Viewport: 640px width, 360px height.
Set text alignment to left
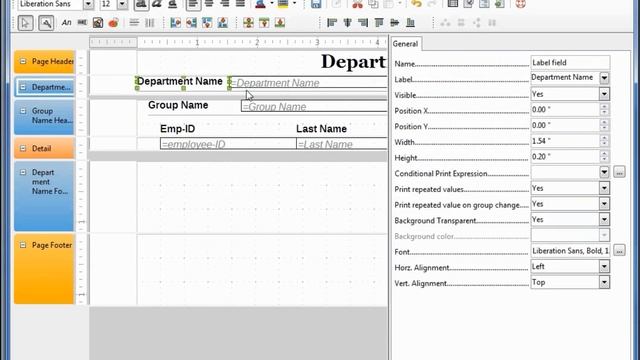pyautogui.click(x=193, y=4)
